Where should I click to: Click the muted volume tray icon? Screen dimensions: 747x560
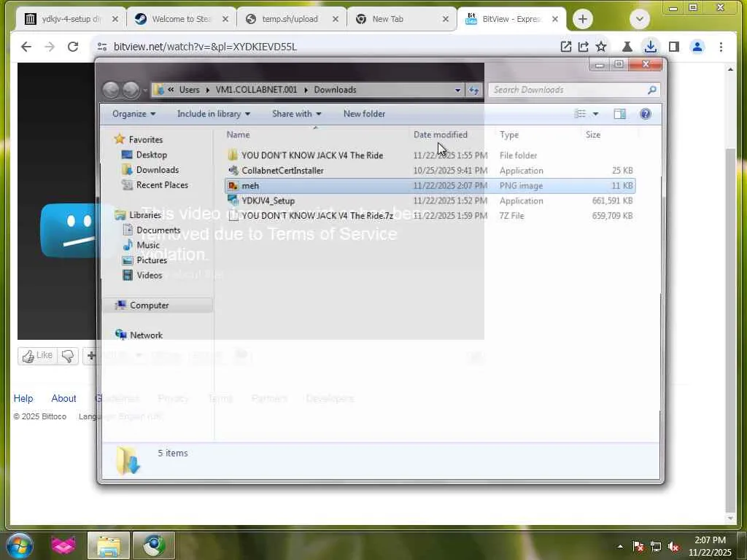click(x=673, y=547)
